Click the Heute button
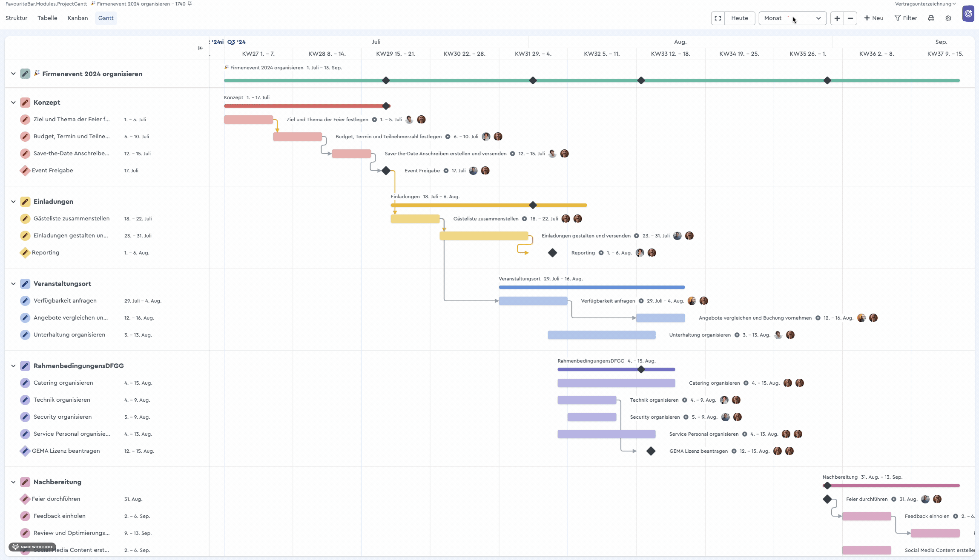 [740, 18]
